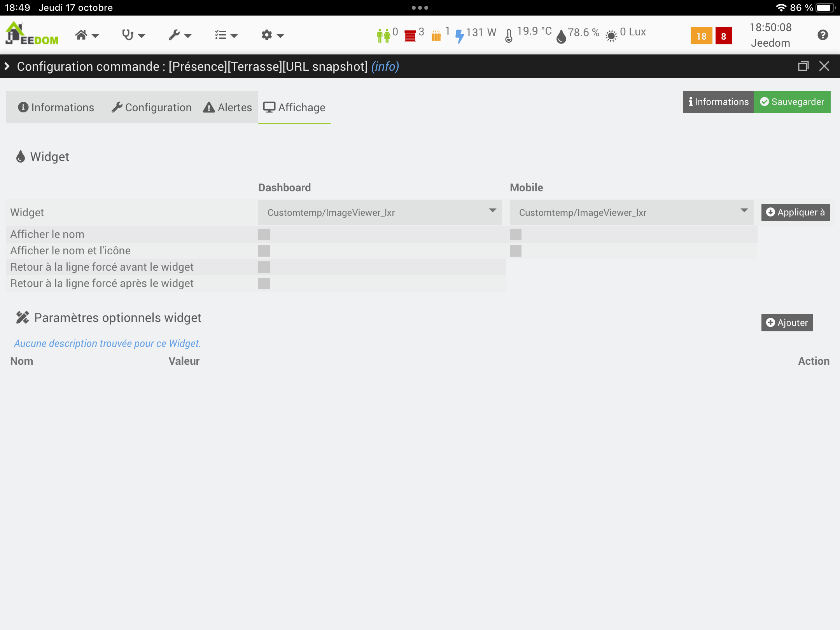Image resolution: width=840 pixels, height=630 pixels.
Task: Open the gear settings menu
Action: pyautogui.click(x=272, y=35)
